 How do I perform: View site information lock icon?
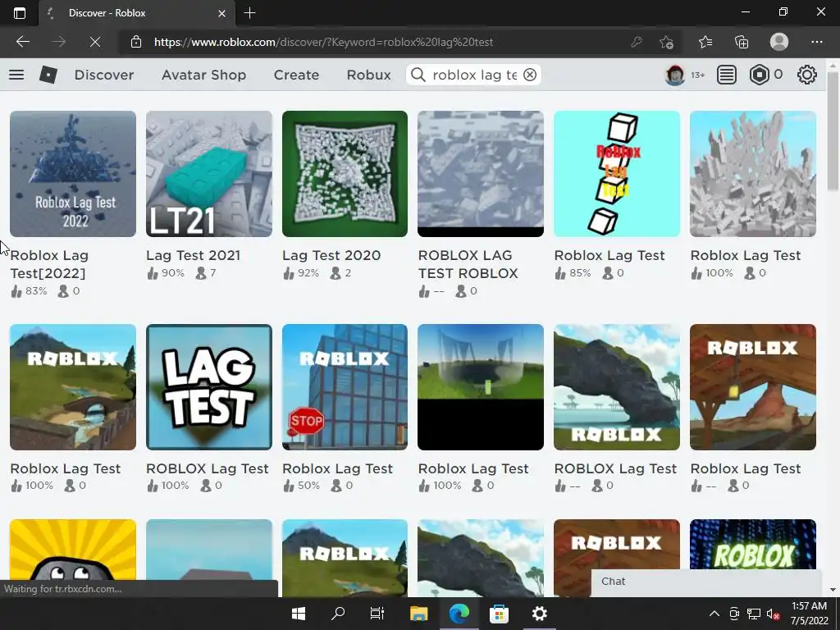(136, 42)
